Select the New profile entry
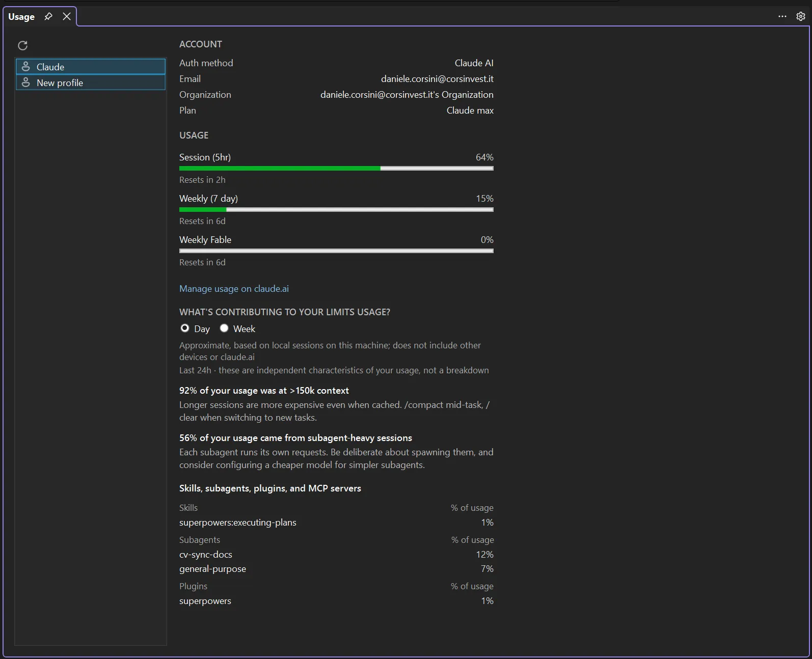 tap(91, 83)
